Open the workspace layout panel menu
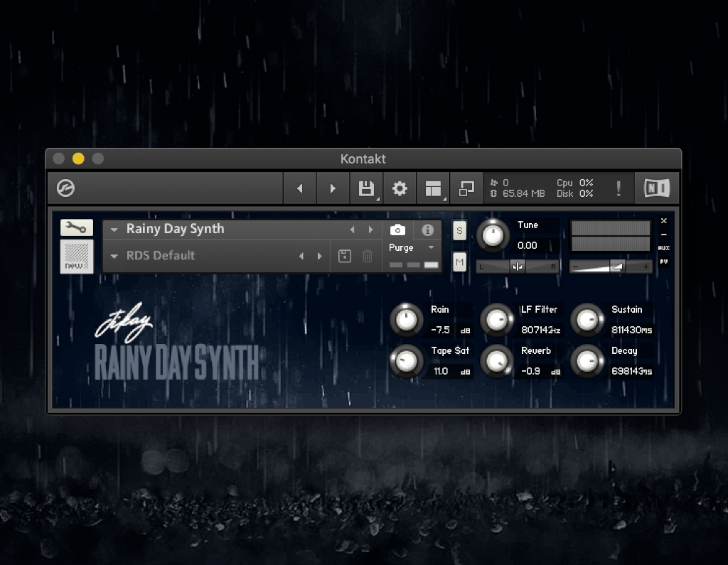 click(433, 188)
